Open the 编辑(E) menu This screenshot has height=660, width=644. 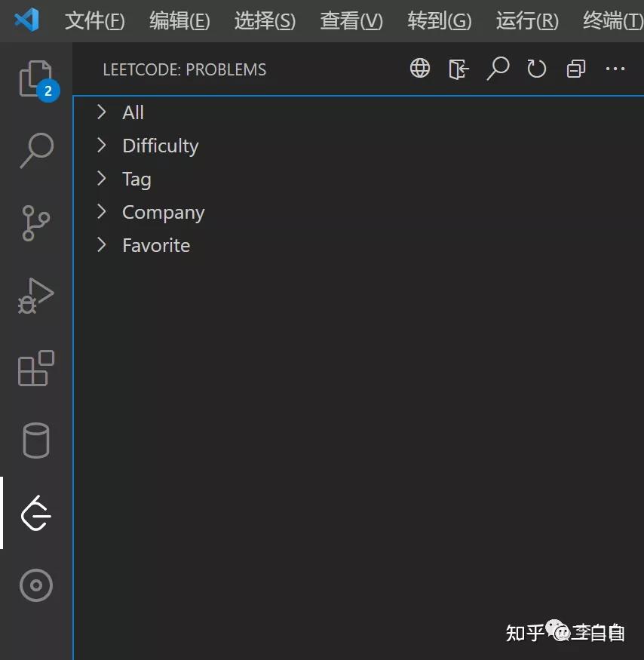179,20
